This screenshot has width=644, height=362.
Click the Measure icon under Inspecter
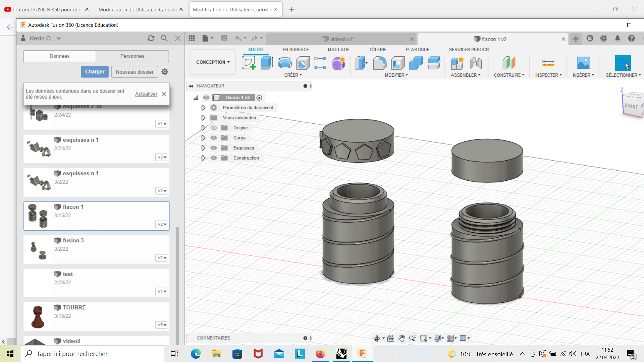(x=548, y=63)
